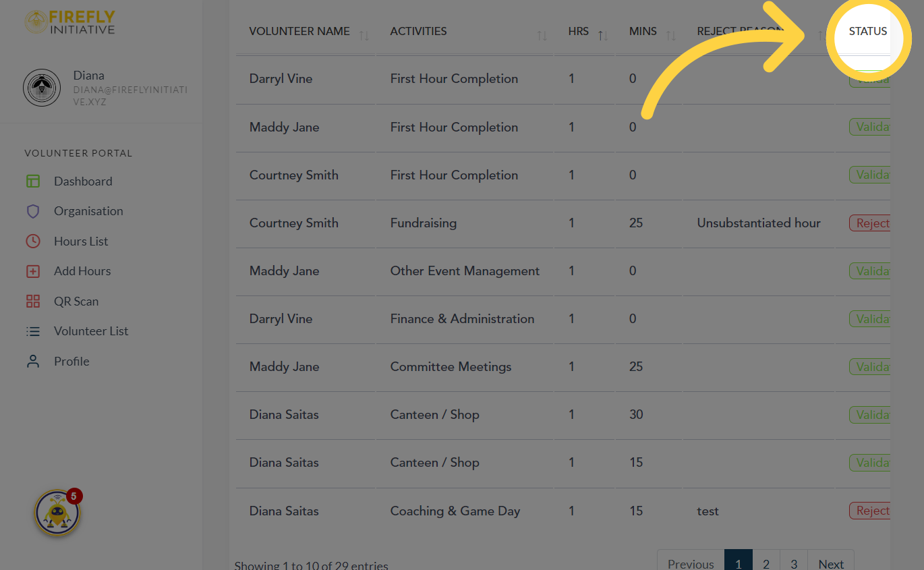This screenshot has width=924, height=570.
Task: Click Canteen / Shop with 30 minutes
Action: [435, 415]
